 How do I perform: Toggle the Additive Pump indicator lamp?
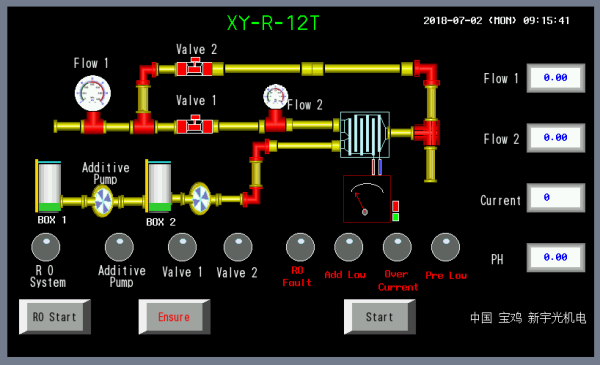pyautogui.click(x=119, y=247)
